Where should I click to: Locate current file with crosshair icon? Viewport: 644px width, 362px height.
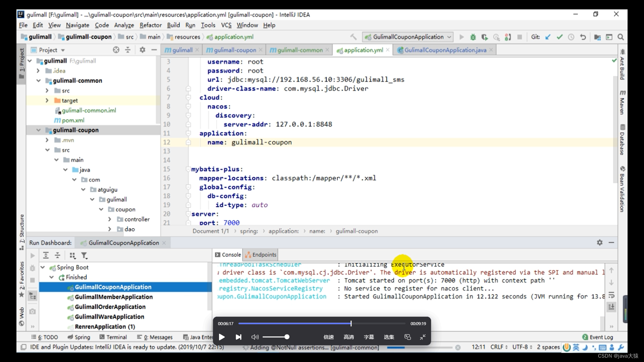coord(116,50)
